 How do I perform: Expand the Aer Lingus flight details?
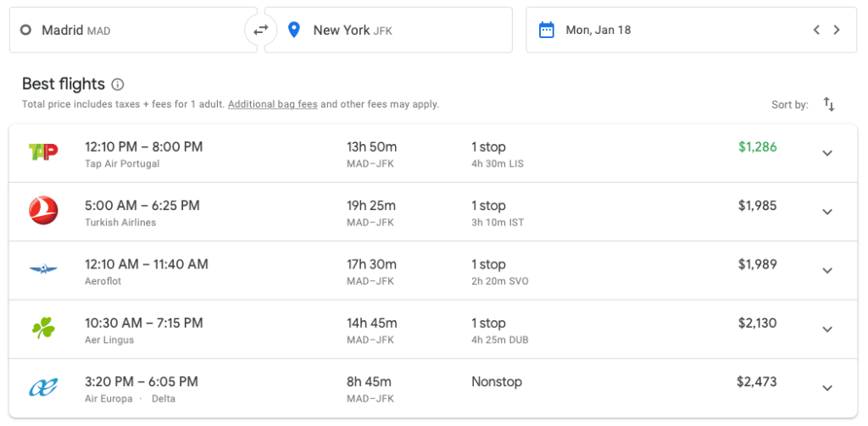tap(827, 329)
